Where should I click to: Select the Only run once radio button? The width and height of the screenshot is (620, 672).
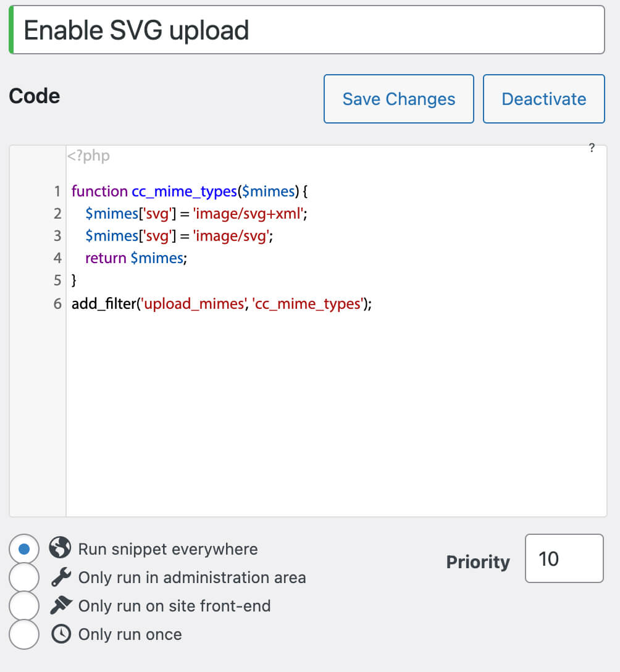(x=24, y=634)
